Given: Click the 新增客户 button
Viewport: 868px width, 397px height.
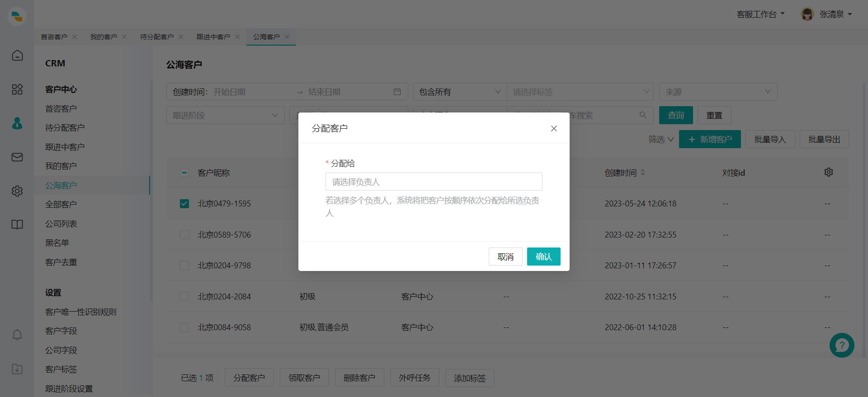Looking at the screenshot, I should 710,139.
